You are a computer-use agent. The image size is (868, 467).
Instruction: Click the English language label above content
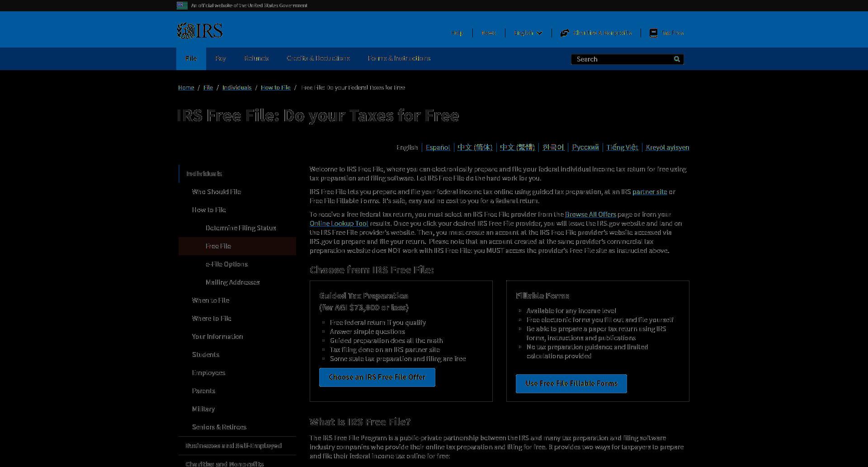click(407, 148)
